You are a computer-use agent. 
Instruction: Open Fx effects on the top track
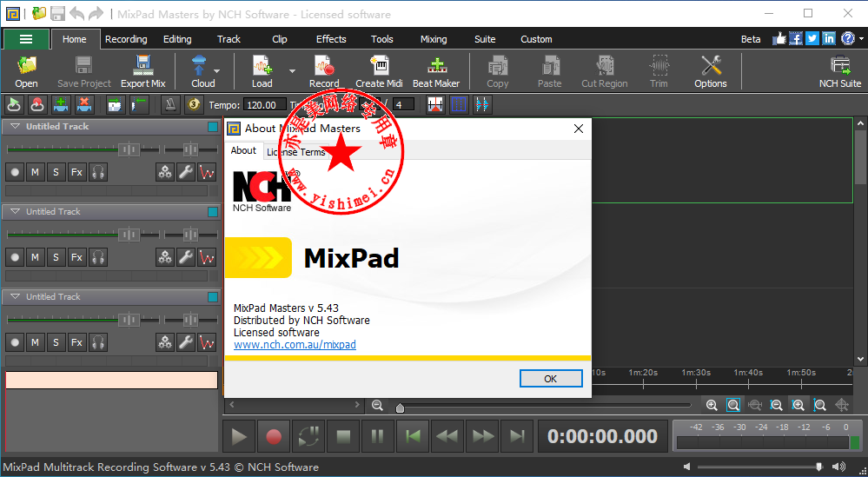[x=77, y=172]
